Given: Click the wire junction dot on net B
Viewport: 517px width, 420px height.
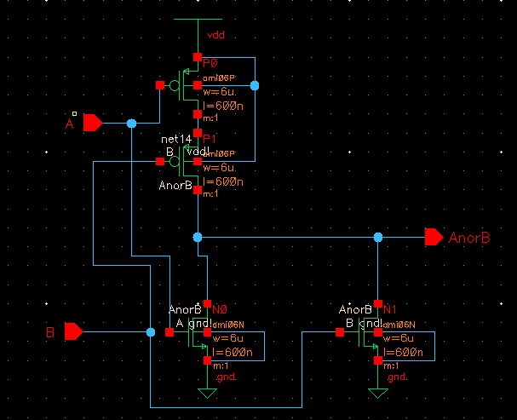Looking at the screenshot, I should click(151, 332).
